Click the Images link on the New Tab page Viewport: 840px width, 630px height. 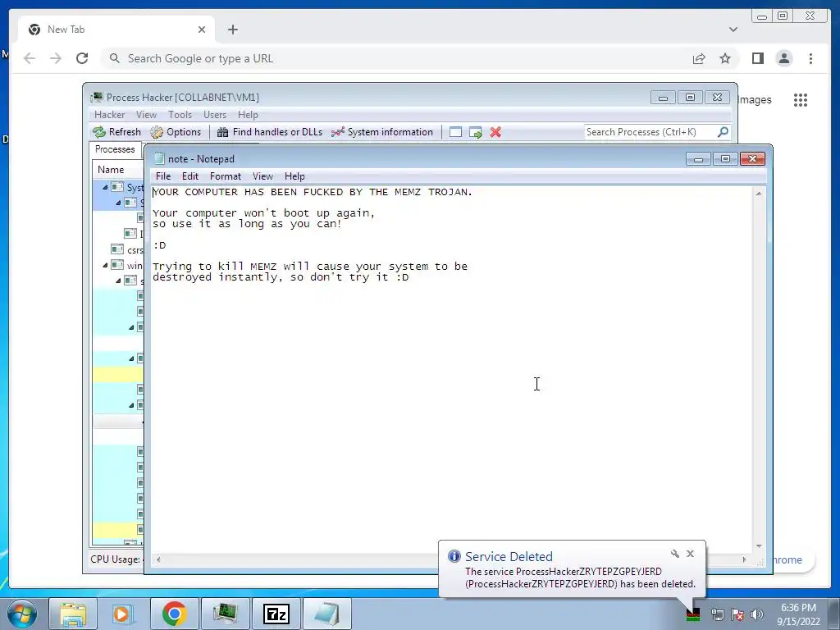point(755,99)
